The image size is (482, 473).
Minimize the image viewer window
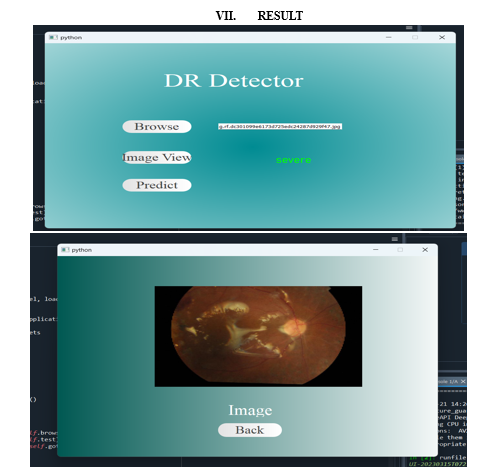pyautogui.click(x=376, y=250)
